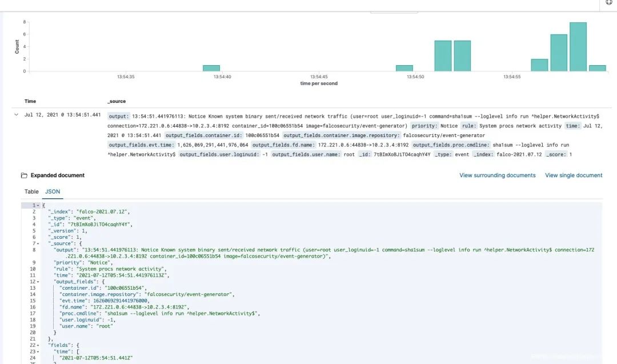Click output_fields.container.id: field label
The image size is (617, 364).
click(203, 135)
